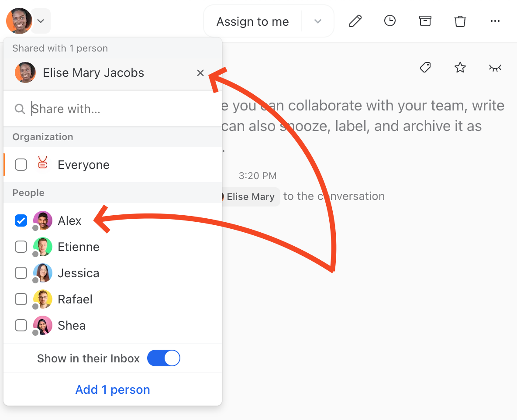Remove Elise Mary Jacobs from sharing
This screenshot has width=517, height=420.
tap(200, 72)
